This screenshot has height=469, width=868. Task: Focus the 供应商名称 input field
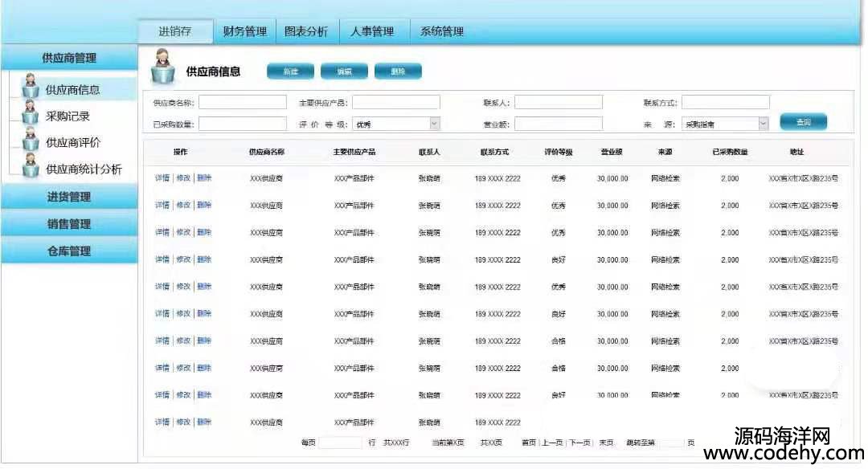242,102
